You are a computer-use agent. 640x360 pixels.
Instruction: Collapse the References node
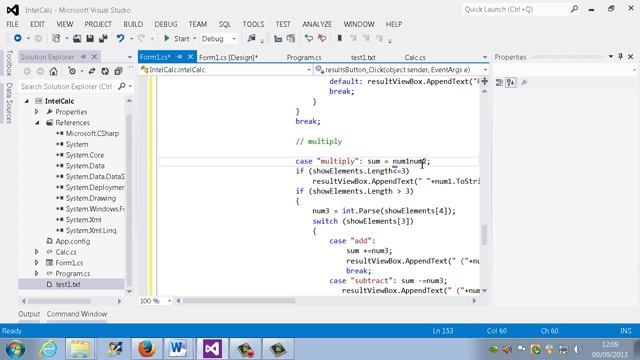coord(37,122)
